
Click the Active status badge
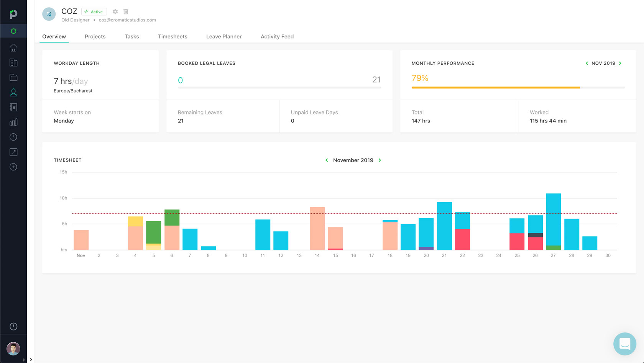point(94,12)
